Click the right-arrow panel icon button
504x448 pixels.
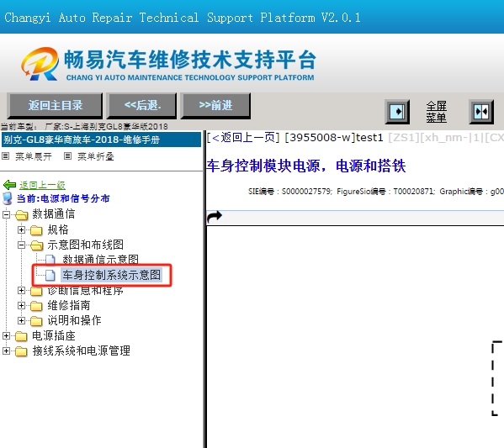pyautogui.click(x=397, y=112)
